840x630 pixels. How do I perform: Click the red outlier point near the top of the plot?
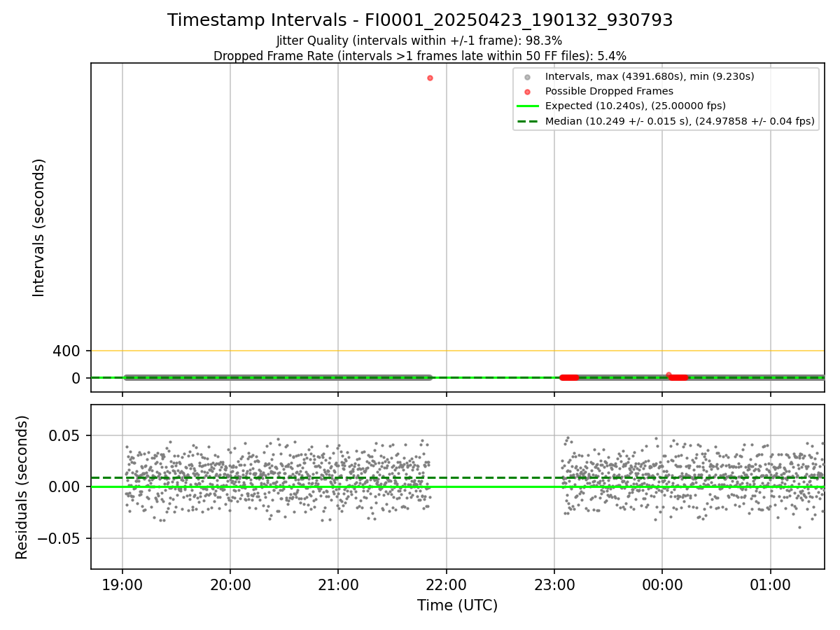(430, 78)
